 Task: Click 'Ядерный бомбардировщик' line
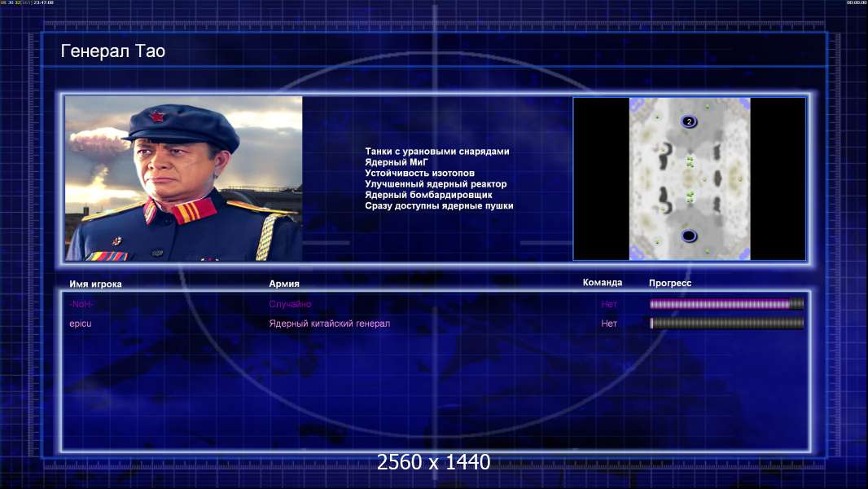(x=428, y=195)
